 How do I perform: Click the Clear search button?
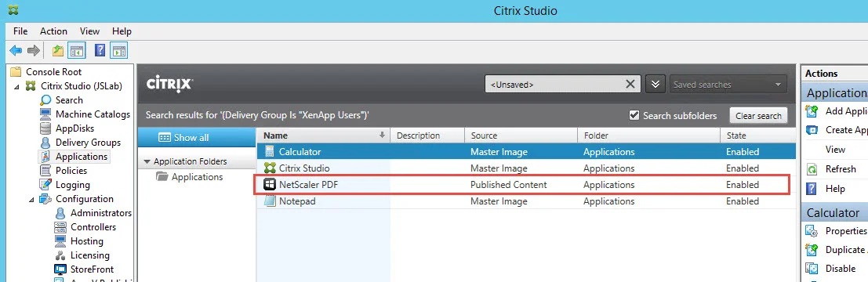point(758,116)
